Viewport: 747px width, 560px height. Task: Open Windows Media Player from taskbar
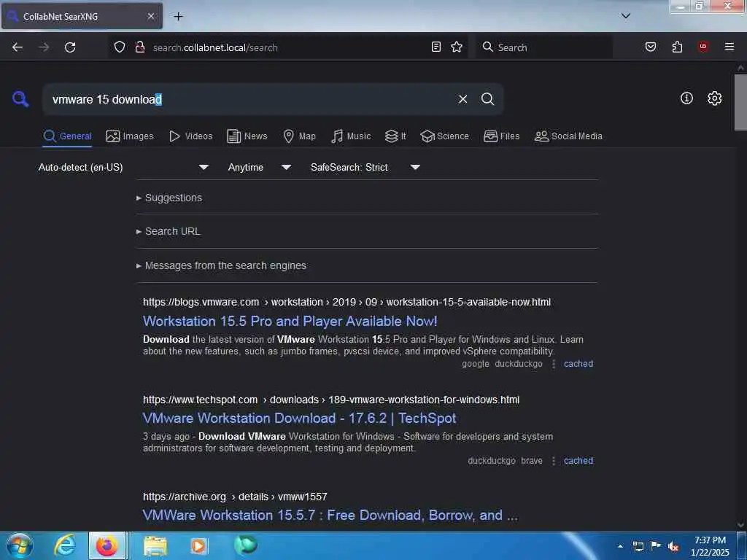tap(199, 545)
